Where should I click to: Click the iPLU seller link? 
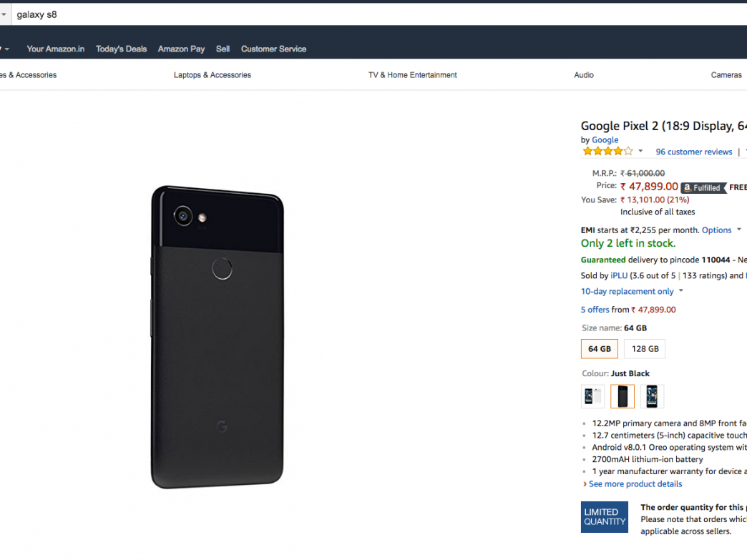point(619,275)
